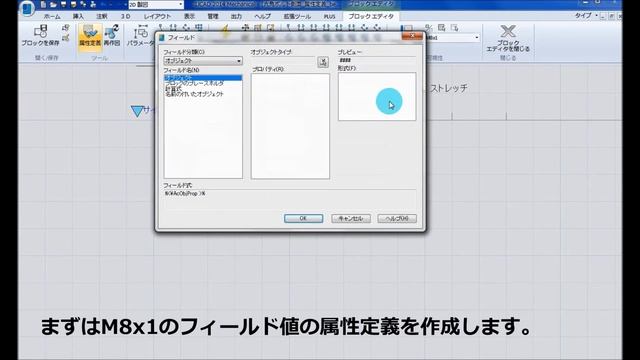Viewport: 640px width, 360px height.
Task: Open the 挿入 ribbon tab
Action: click(x=78, y=16)
